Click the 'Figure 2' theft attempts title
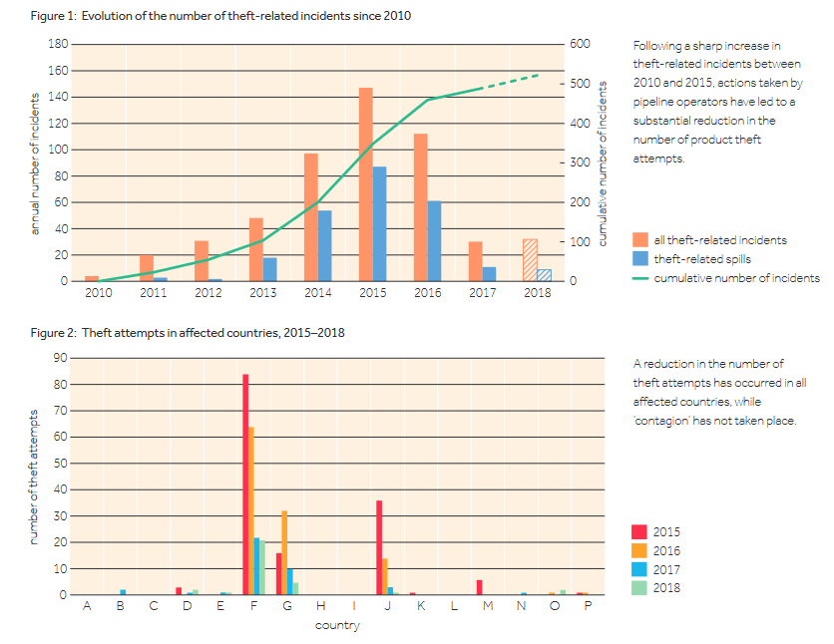The height and width of the screenshot is (644, 834). pyautogui.click(x=189, y=332)
